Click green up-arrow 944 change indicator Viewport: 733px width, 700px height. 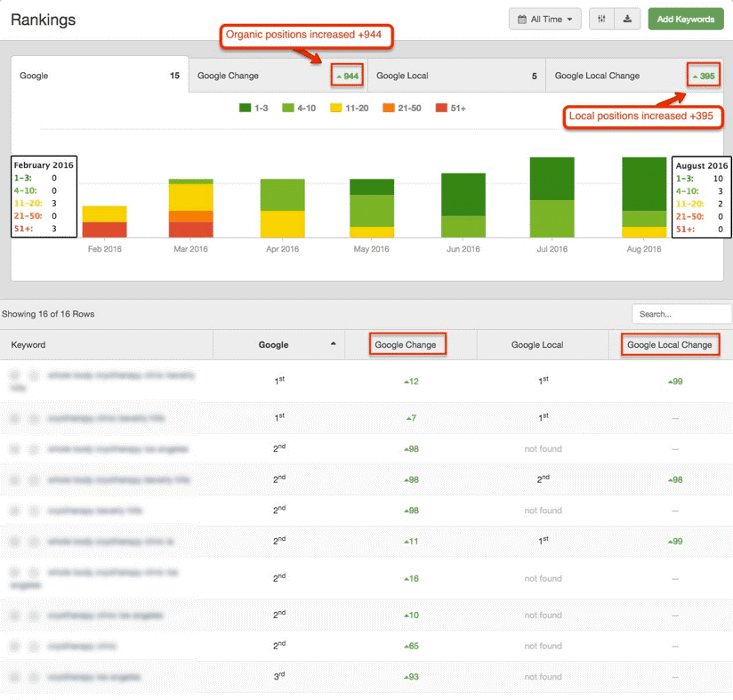(x=348, y=76)
